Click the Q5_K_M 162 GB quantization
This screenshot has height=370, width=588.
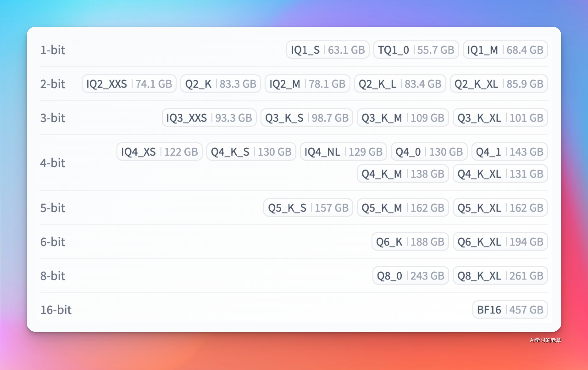pyautogui.click(x=403, y=208)
